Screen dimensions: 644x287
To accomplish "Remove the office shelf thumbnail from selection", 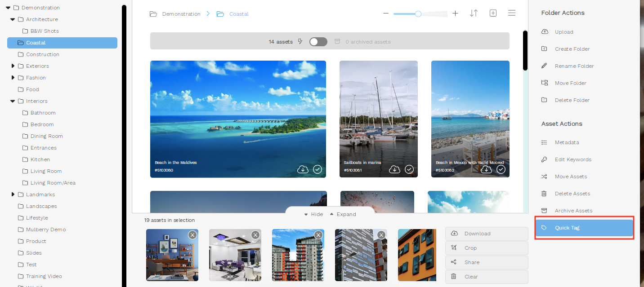I will pyautogui.click(x=192, y=235).
